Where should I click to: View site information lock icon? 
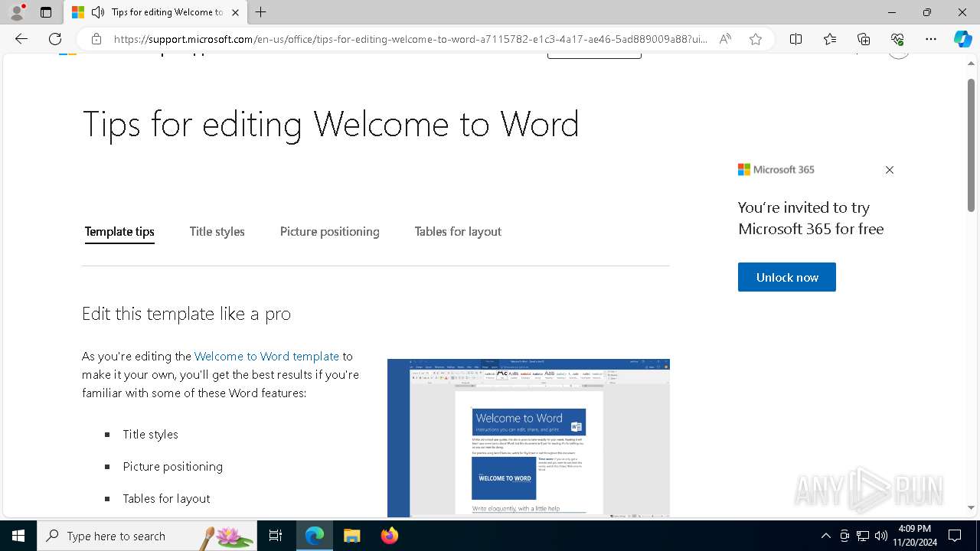click(96, 39)
